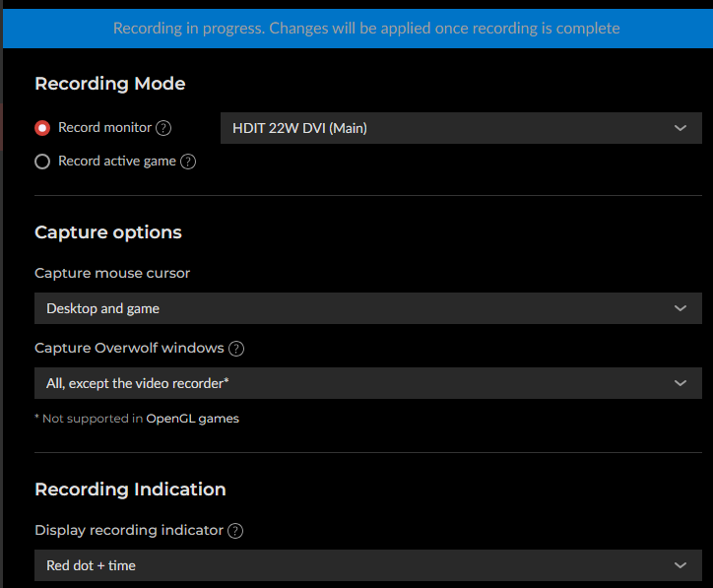713x588 pixels.
Task: Click help icon next to Record monitor
Action: 164,128
